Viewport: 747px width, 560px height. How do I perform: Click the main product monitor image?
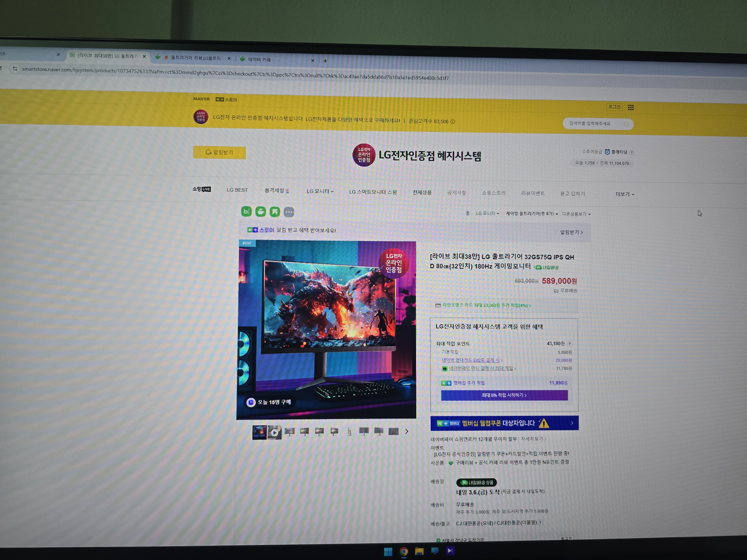pos(327,330)
